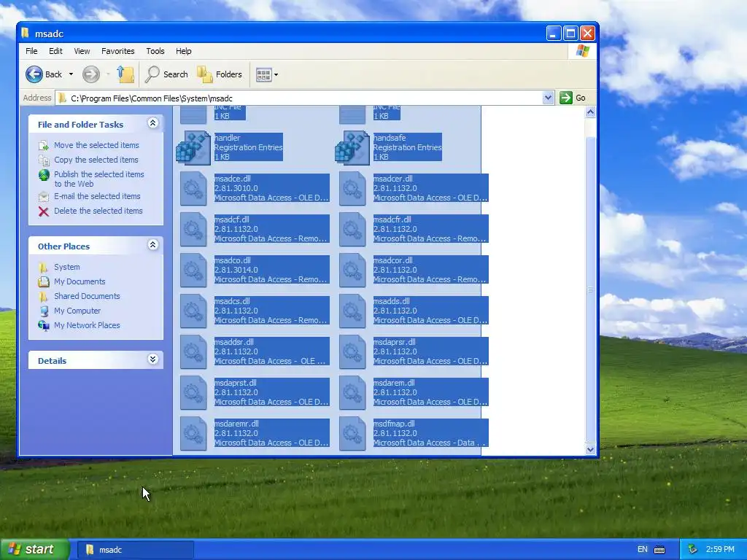Screen dimensions: 747x560
Task: Select the msdaremr.dll file icon
Action: coord(193,433)
